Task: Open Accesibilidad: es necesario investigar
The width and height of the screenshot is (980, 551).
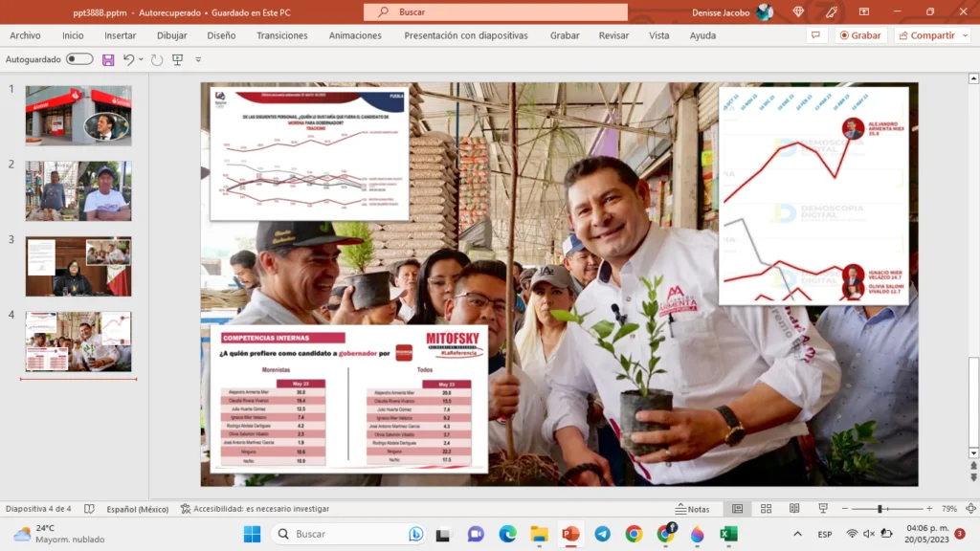Action: [255, 509]
